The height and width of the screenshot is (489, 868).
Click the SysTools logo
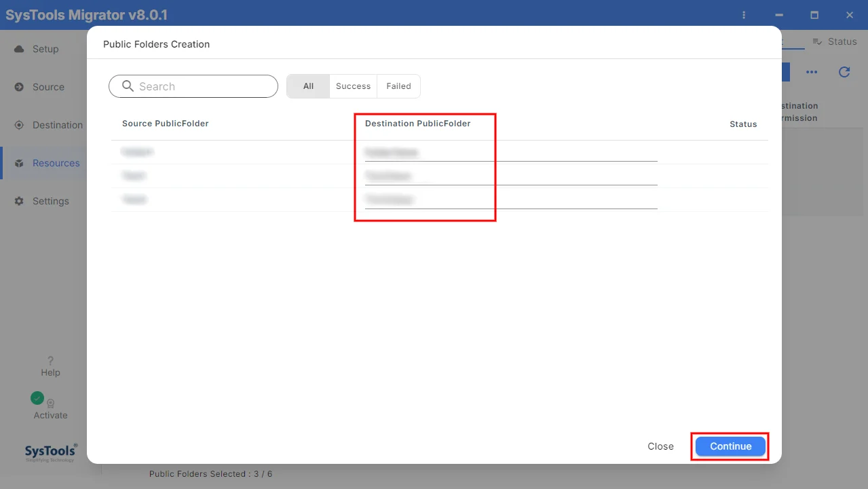pyautogui.click(x=51, y=452)
